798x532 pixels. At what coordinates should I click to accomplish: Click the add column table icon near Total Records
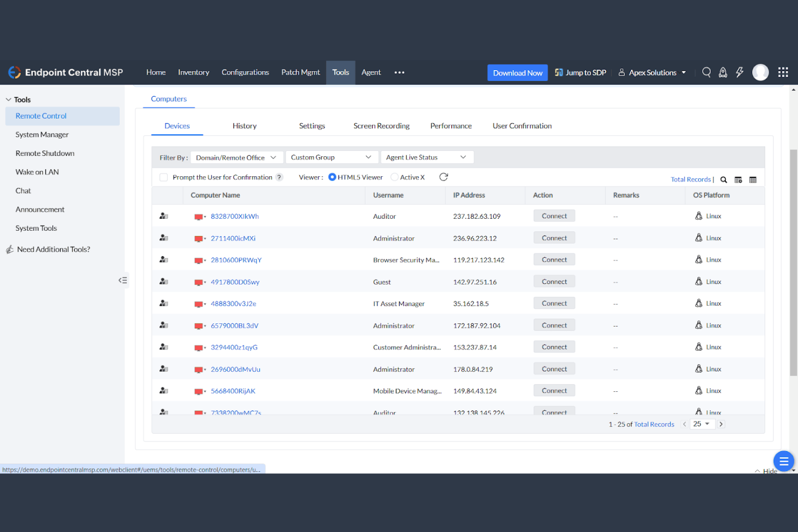point(738,179)
